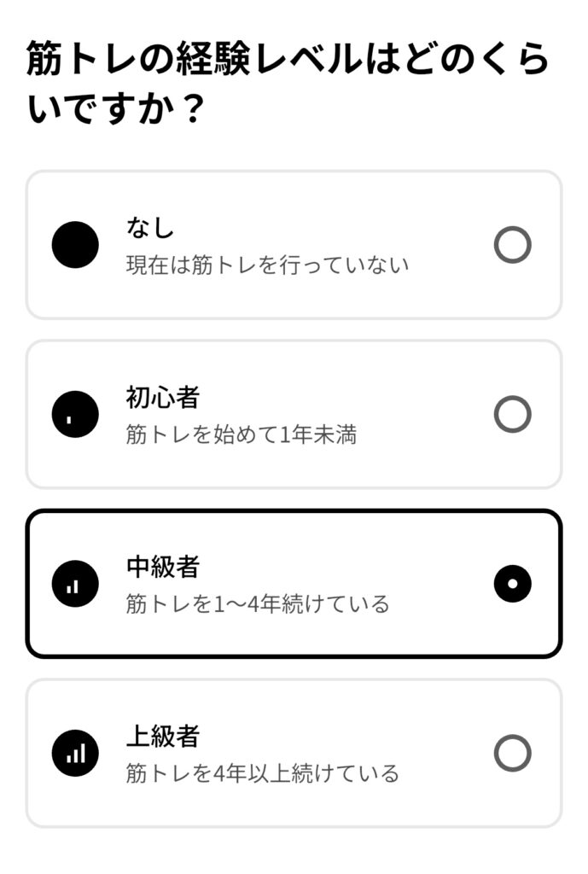Choose the 初心者 option card
Viewport: 588px width, 874px height.
[294, 414]
